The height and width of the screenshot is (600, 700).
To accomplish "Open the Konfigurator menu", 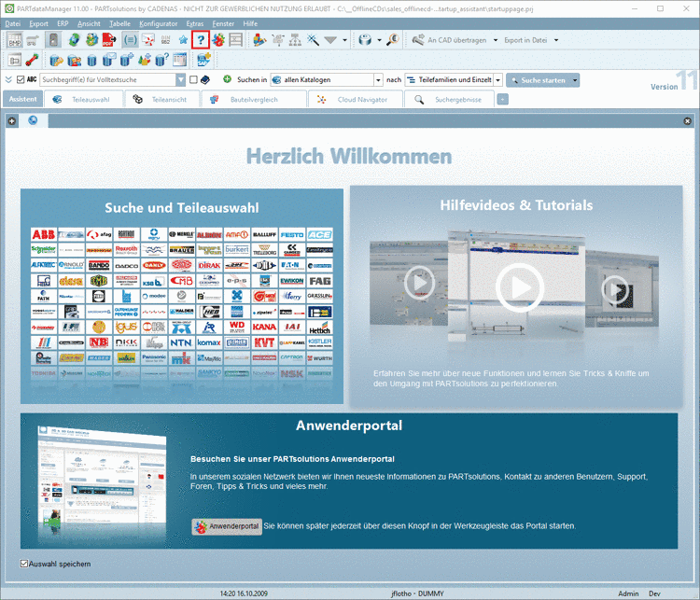I will click(158, 23).
